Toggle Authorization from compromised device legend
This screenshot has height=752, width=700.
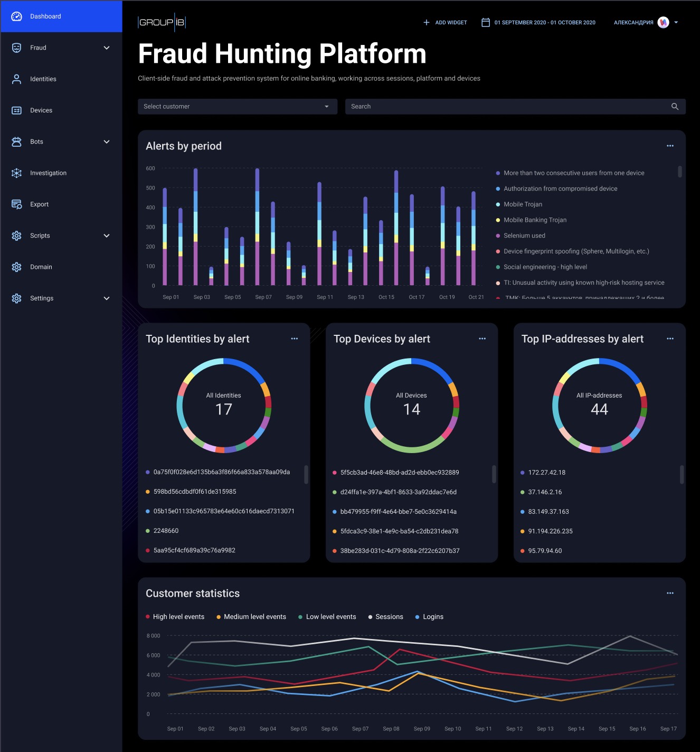point(556,189)
